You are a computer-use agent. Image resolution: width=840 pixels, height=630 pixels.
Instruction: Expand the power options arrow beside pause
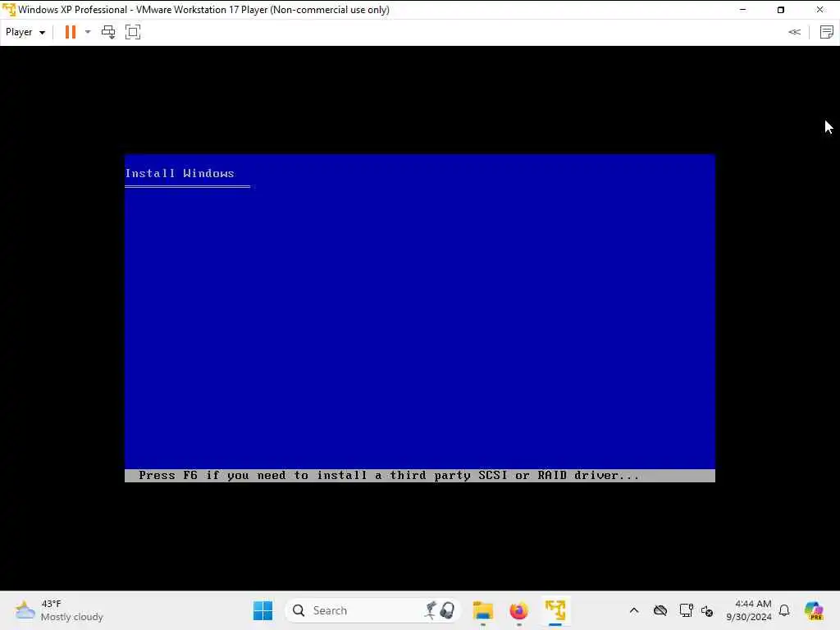point(88,32)
